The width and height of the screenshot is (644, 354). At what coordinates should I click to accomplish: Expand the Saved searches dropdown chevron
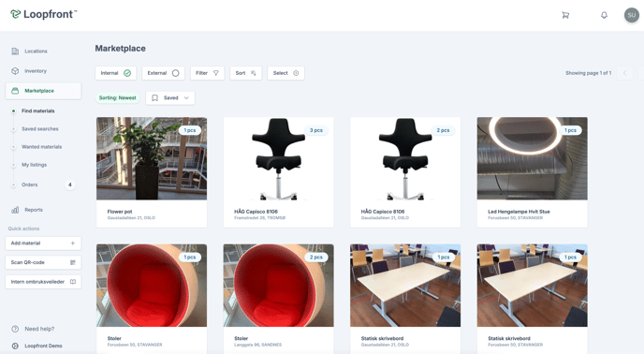[186, 97]
